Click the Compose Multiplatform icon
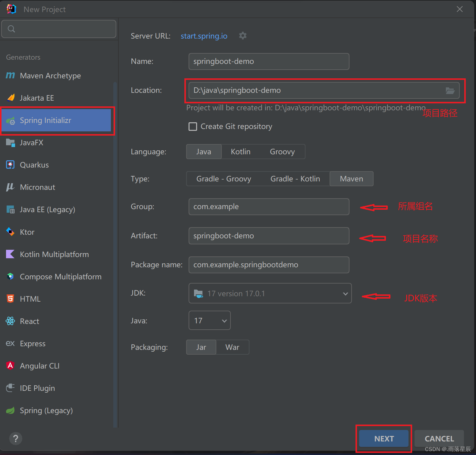 11,276
